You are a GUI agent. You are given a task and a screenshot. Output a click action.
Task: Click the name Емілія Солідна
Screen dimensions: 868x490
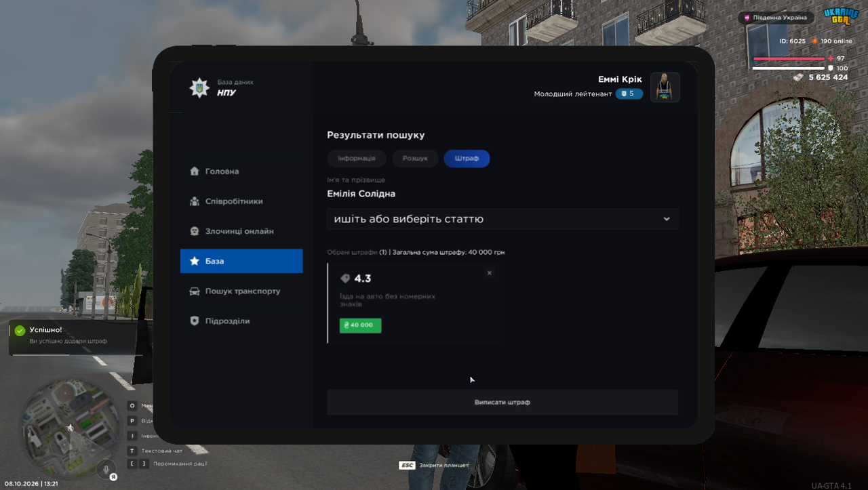(361, 194)
